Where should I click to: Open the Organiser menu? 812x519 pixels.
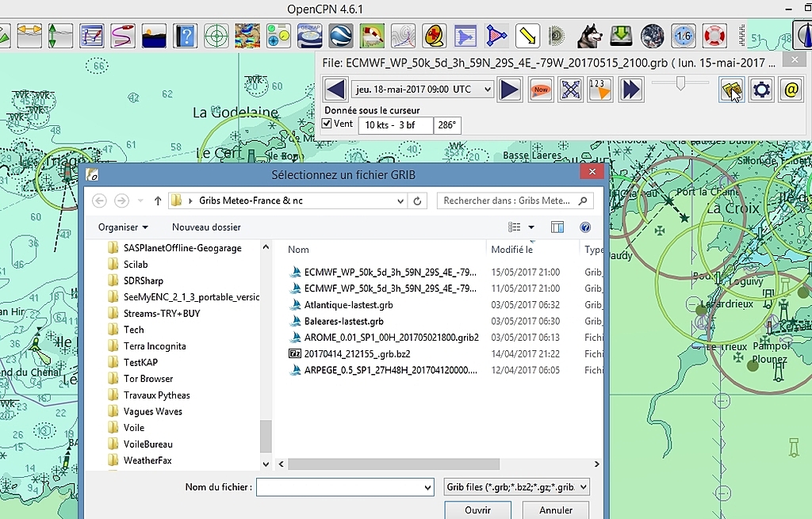point(123,227)
